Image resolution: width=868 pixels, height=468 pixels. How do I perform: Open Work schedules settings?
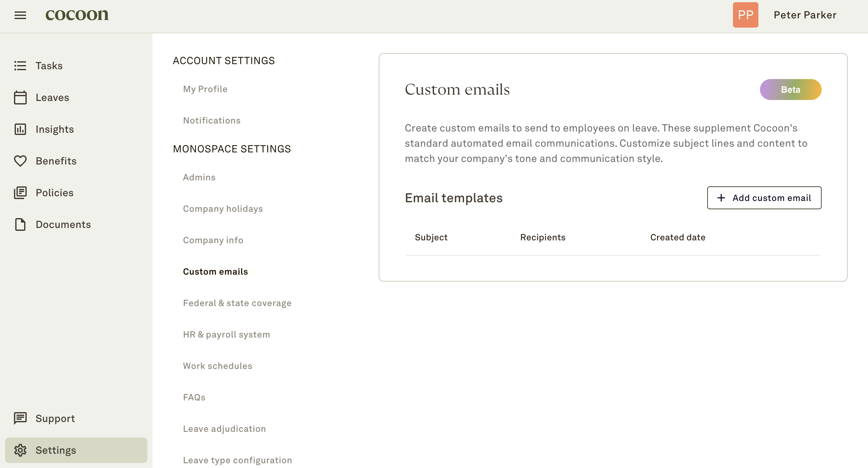217,366
